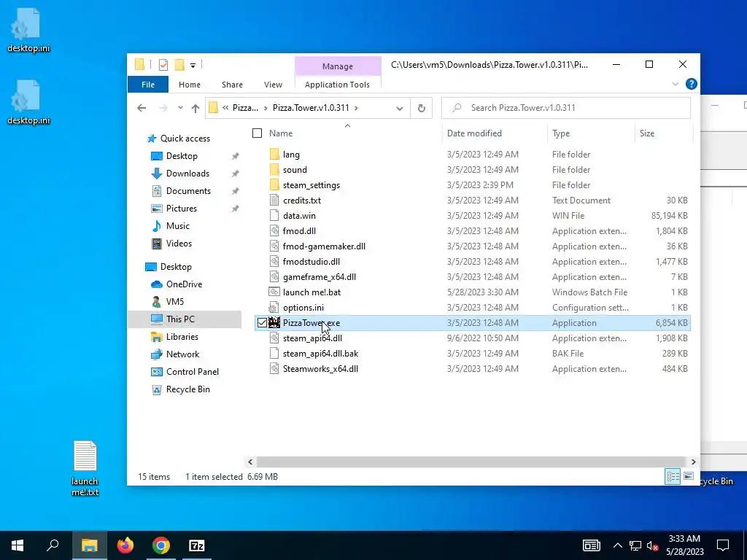This screenshot has height=560, width=747.
Task: Switch to Details view layout icon
Action: pyautogui.click(x=673, y=476)
